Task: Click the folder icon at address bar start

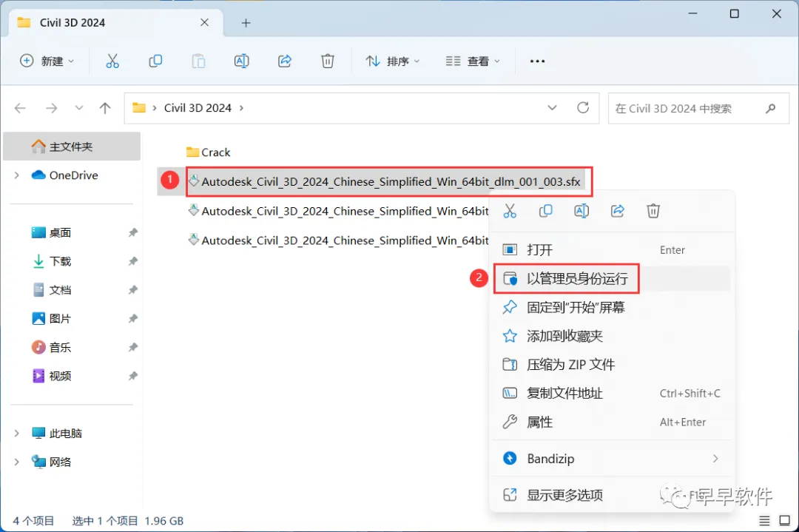Action: [139, 107]
